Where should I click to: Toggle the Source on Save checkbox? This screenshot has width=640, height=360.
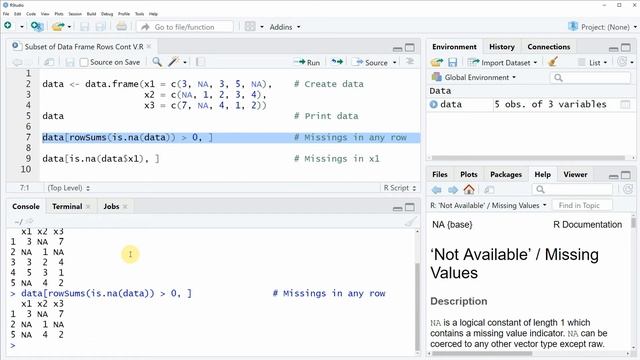[x=84, y=62]
